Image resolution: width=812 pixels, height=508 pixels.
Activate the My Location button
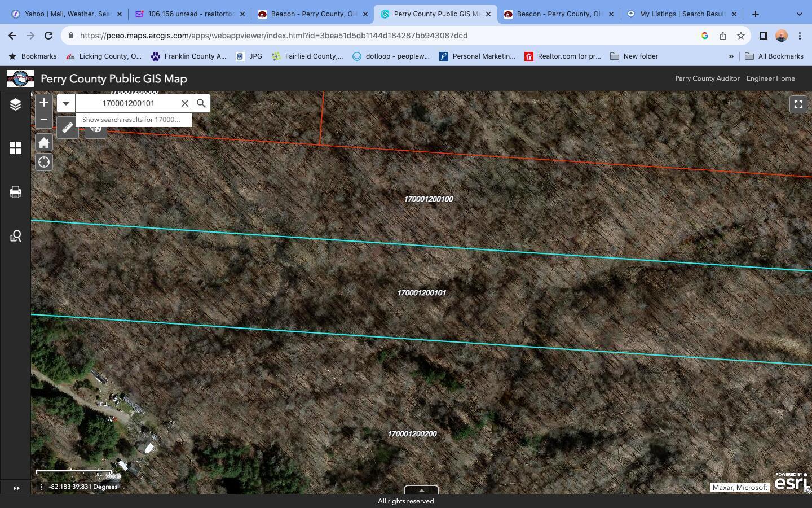click(x=44, y=163)
